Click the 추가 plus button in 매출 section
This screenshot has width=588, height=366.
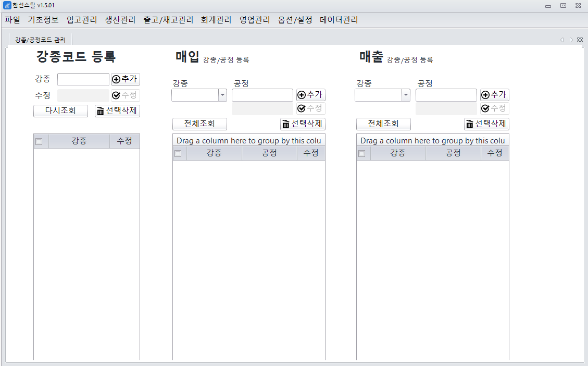pos(494,94)
